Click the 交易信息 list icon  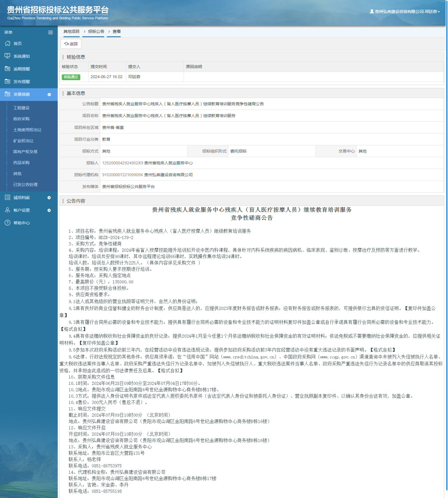pos(7,94)
